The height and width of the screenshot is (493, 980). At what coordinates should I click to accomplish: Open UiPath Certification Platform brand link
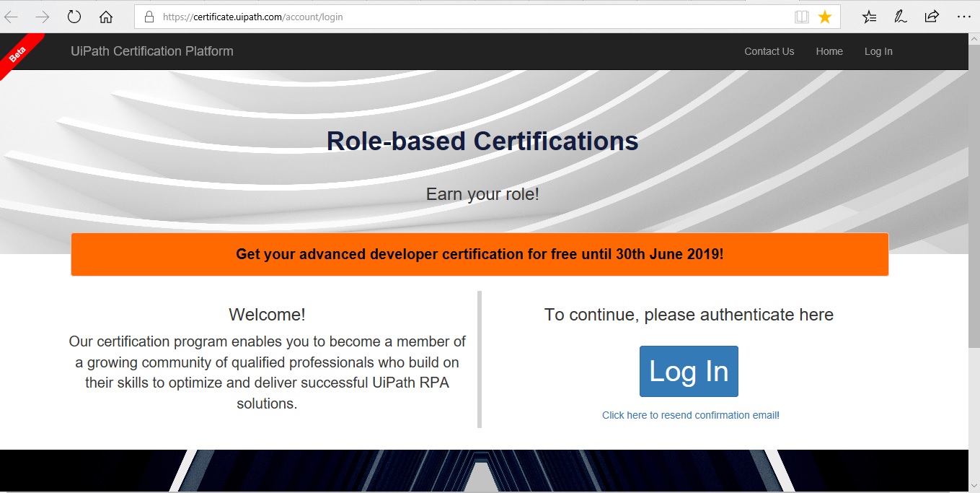click(151, 51)
